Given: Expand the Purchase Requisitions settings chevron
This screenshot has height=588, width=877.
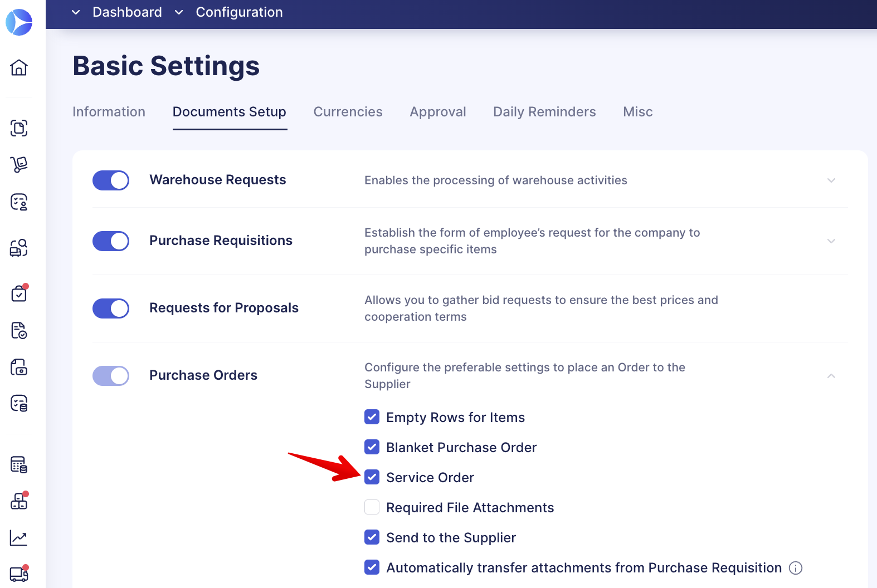Looking at the screenshot, I should point(831,241).
